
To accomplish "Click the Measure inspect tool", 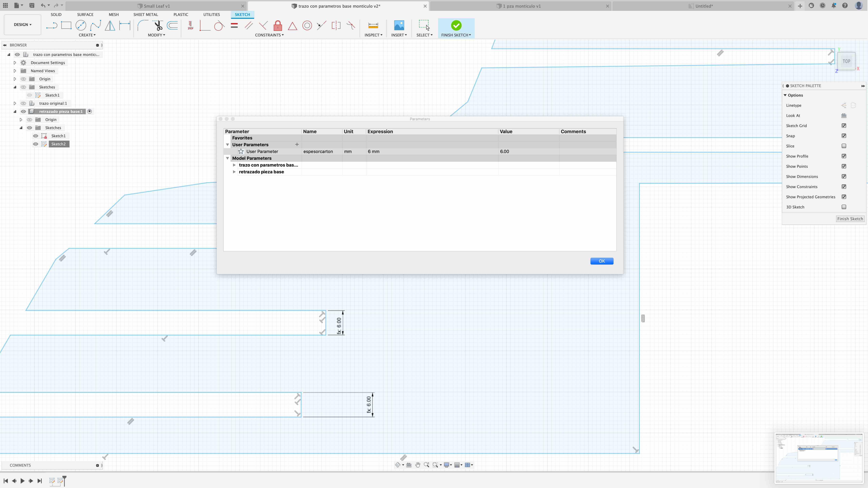I will 373,26.
